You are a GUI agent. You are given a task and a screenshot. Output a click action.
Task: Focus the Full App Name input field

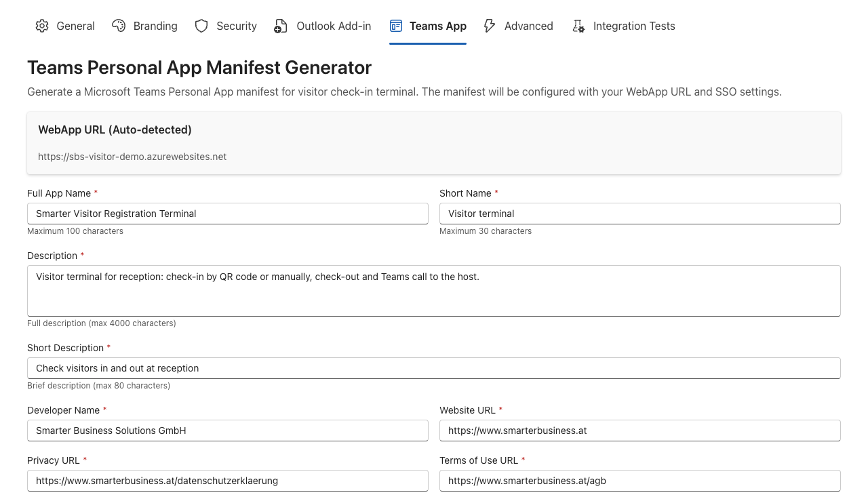click(x=228, y=214)
